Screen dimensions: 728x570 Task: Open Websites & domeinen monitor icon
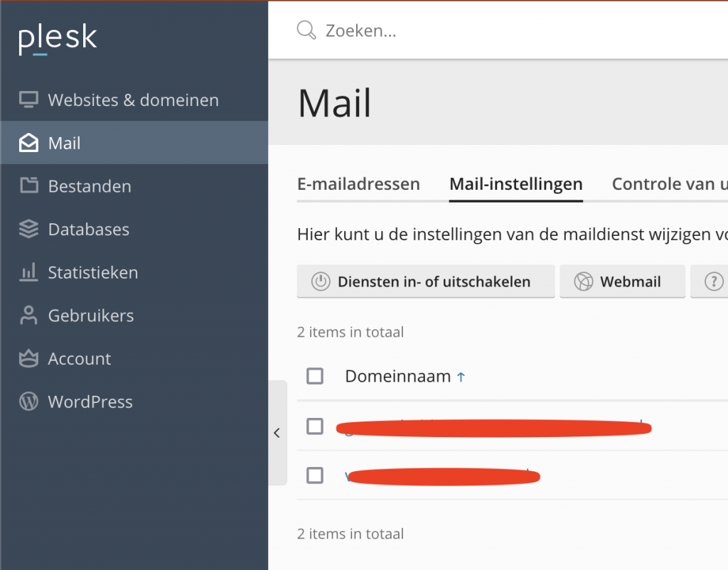click(x=28, y=100)
